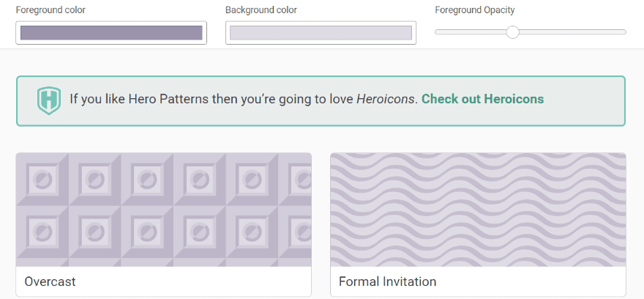Click the Background color label text
644x299 pixels.
tap(261, 10)
